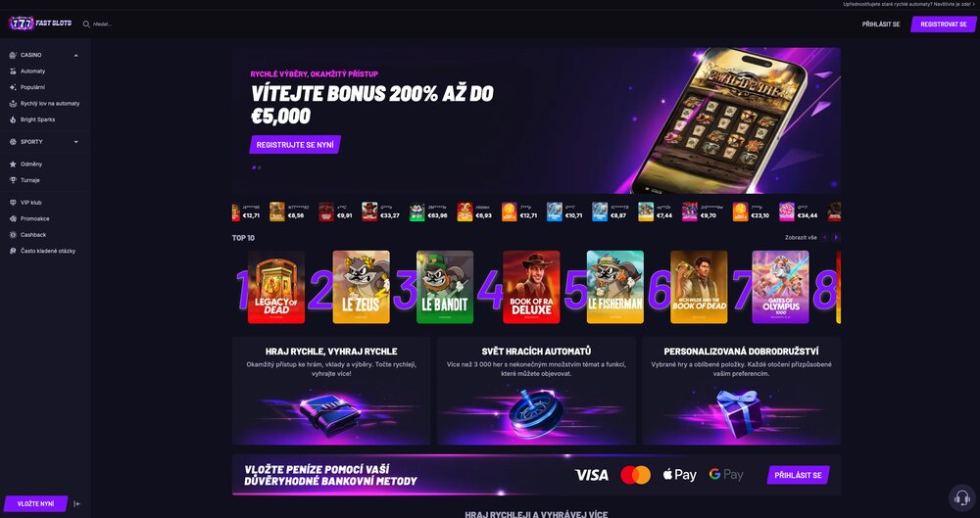The width and height of the screenshot is (980, 518).
Task: Click the Odměny star icon
Action: point(13,165)
